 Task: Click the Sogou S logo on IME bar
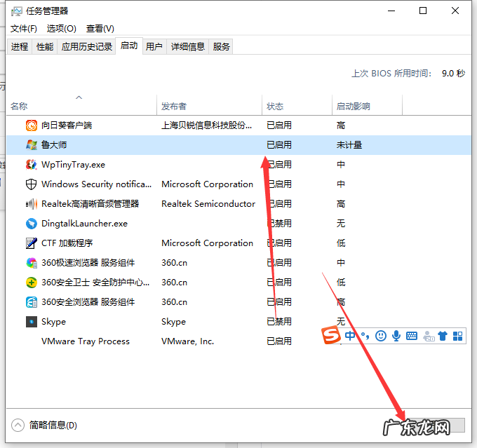331,335
